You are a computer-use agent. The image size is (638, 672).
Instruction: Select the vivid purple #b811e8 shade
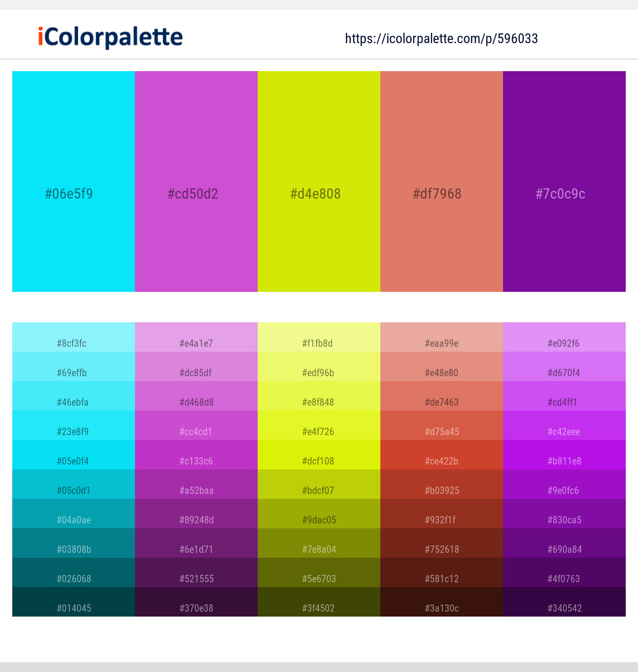click(564, 455)
